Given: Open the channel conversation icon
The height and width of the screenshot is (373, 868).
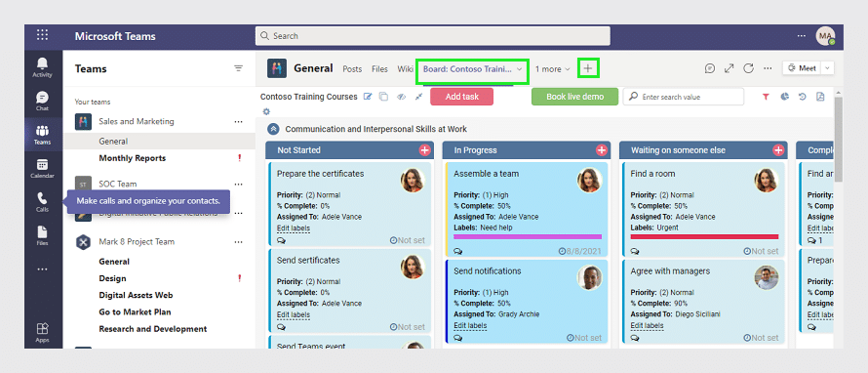Looking at the screenshot, I should coord(710,68).
